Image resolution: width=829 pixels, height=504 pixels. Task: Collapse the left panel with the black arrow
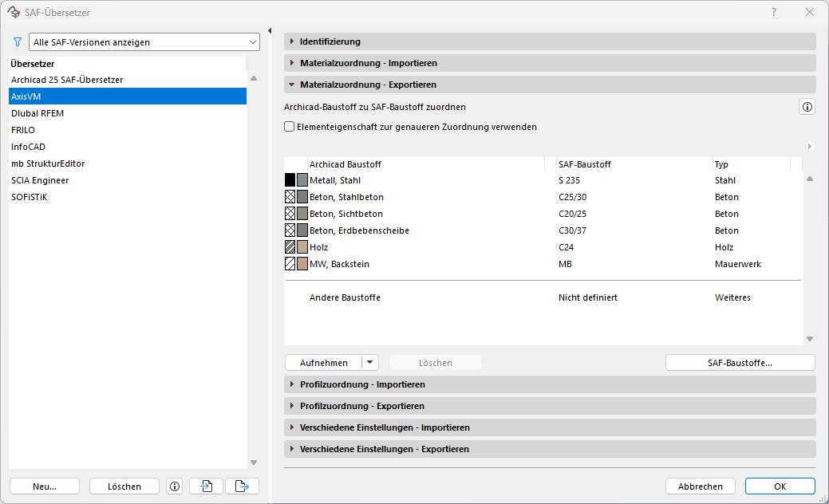(270, 31)
